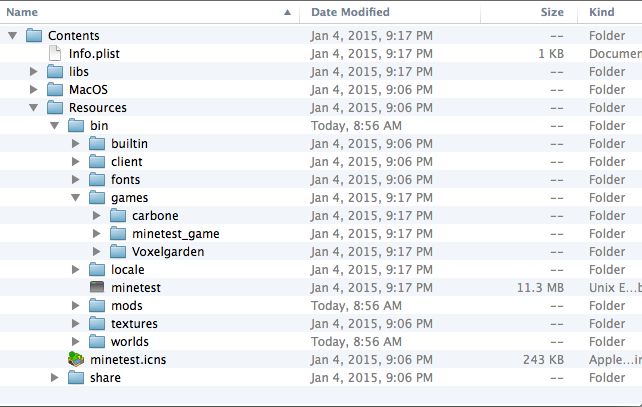The height and width of the screenshot is (407, 642).
Task: Click the share folder icon
Action: (76, 378)
